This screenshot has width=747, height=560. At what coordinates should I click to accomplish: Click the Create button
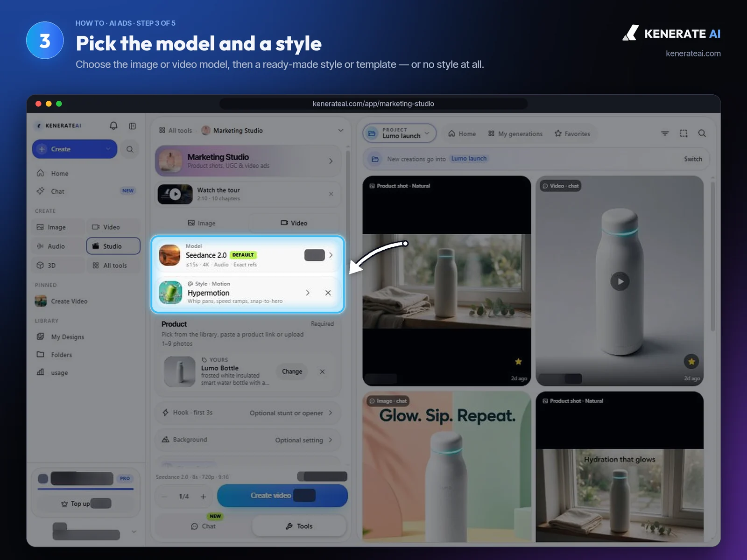(x=75, y=149)
